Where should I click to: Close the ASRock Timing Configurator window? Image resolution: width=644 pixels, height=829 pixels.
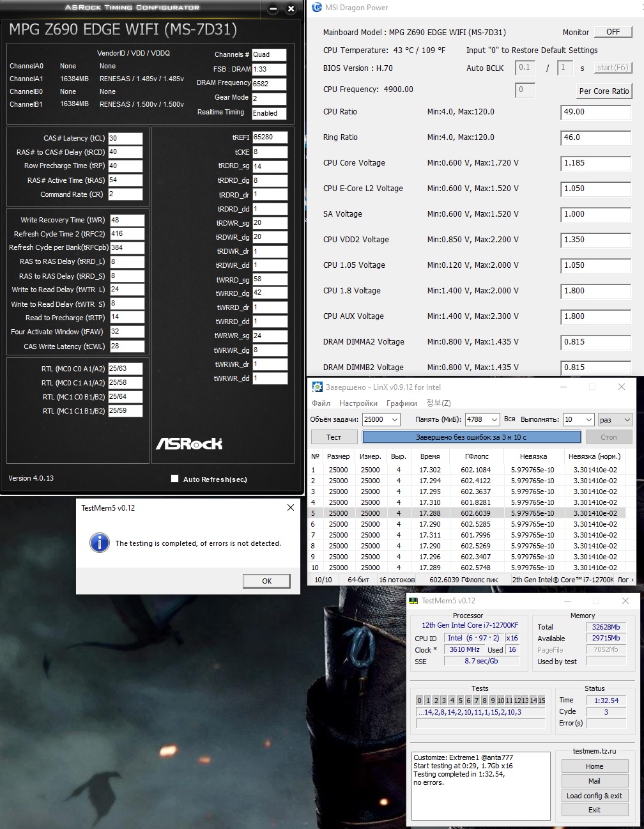291,9
